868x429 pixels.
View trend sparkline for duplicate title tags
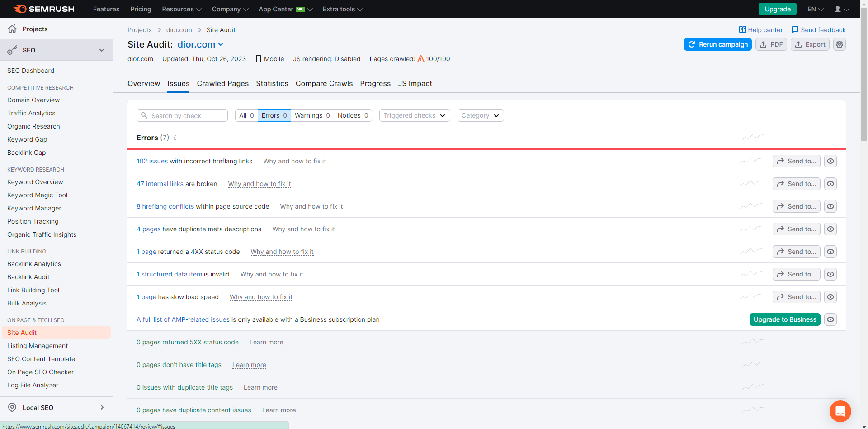753,387
